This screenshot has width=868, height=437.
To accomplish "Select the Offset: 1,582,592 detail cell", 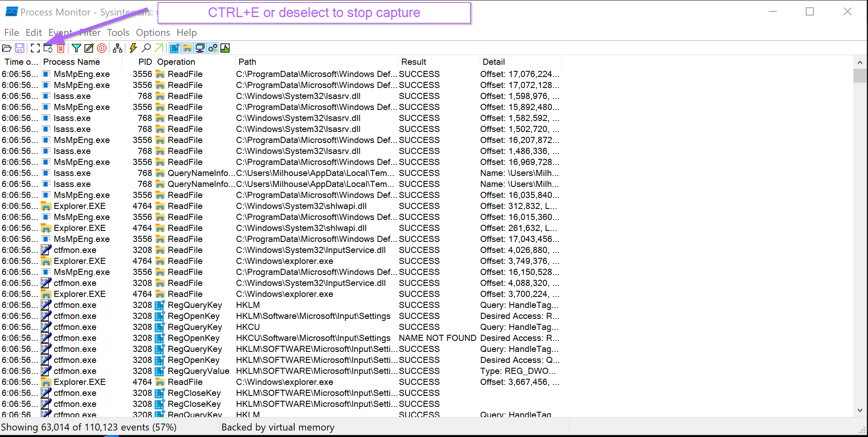I will tap(520, 118).
